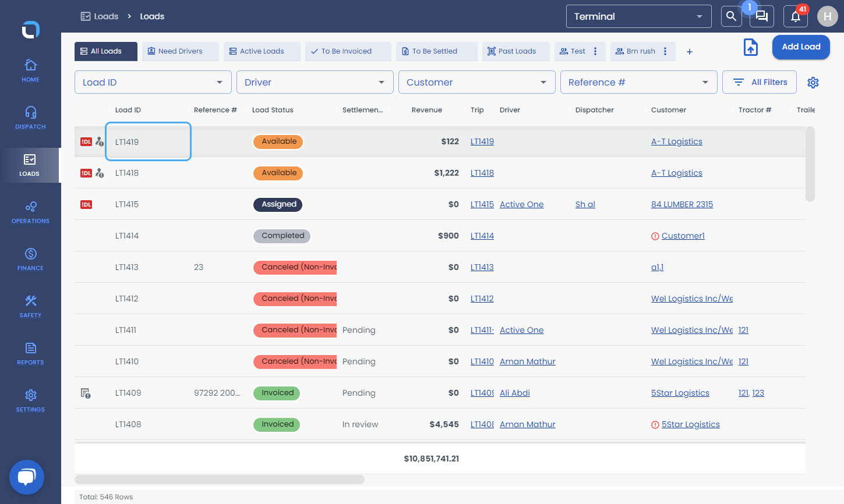Open the To Be Settled tab
The width and height of the screenshot is (844, 504).
pyautogui.click(x=437, y=51)
